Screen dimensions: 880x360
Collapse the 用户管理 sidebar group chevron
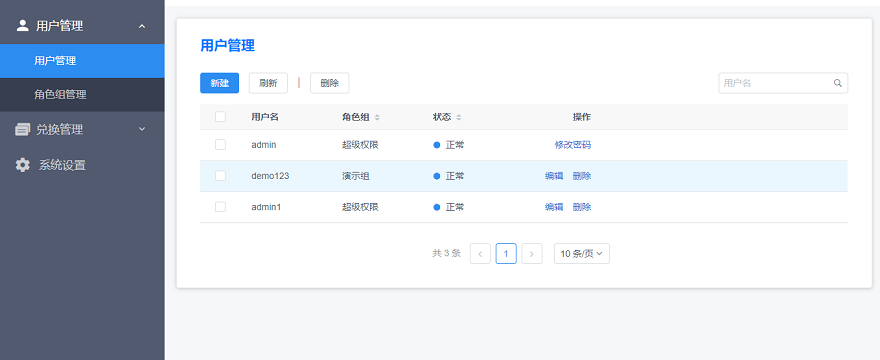click(x=142, y=26)
